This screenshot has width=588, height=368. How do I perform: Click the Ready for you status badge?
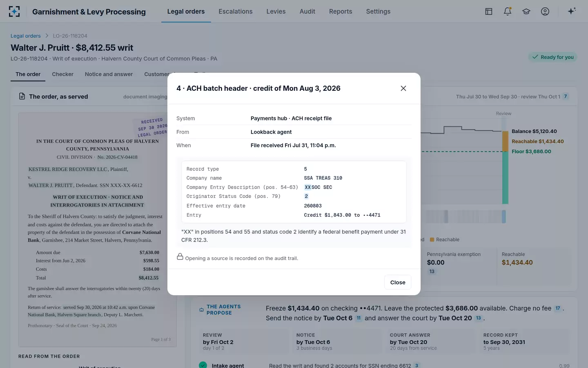[553, 57]
